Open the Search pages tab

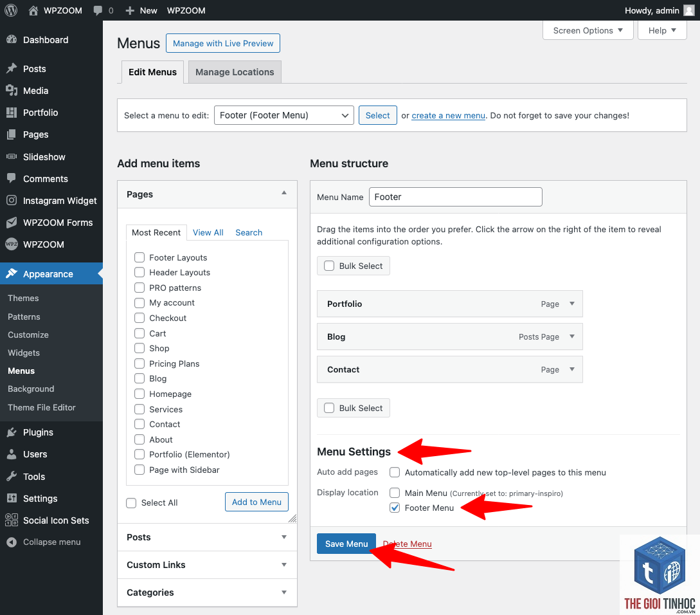coord(249,232)
